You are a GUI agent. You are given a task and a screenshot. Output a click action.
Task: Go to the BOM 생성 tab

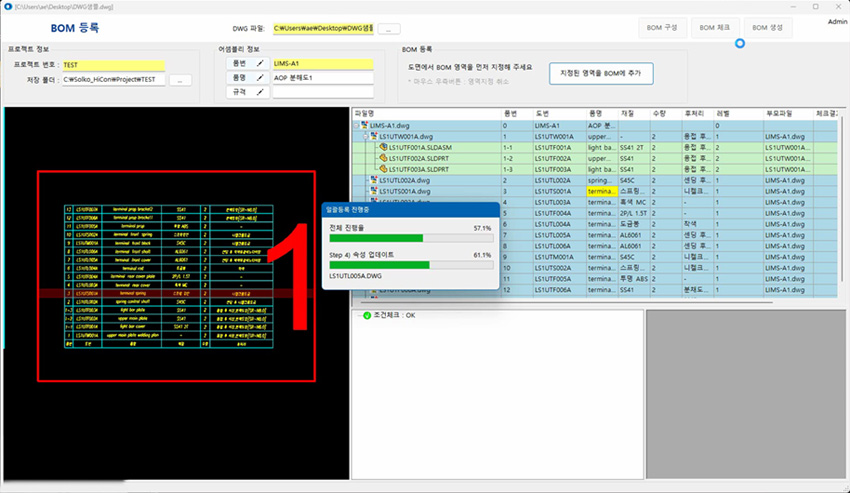click(x=768, y=28)
